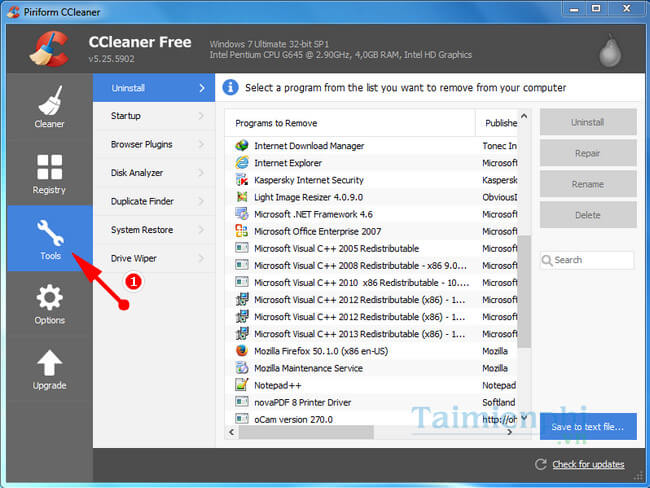Open the Startup tools tab
This screenshot has height=488, width=650.
[x=154, y=116]
